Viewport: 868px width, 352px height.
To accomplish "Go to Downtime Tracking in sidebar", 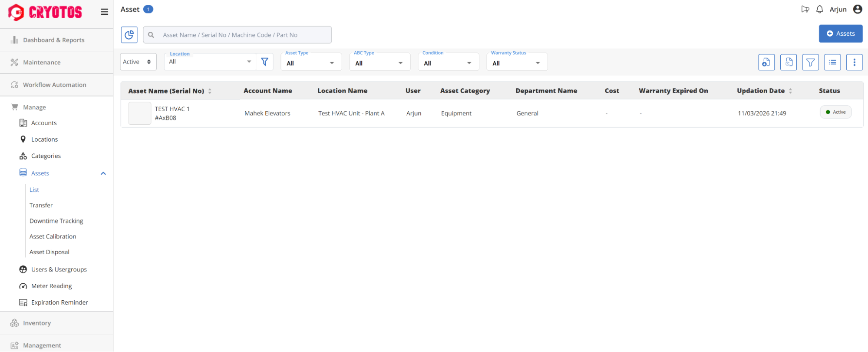I will coord(56,221).
